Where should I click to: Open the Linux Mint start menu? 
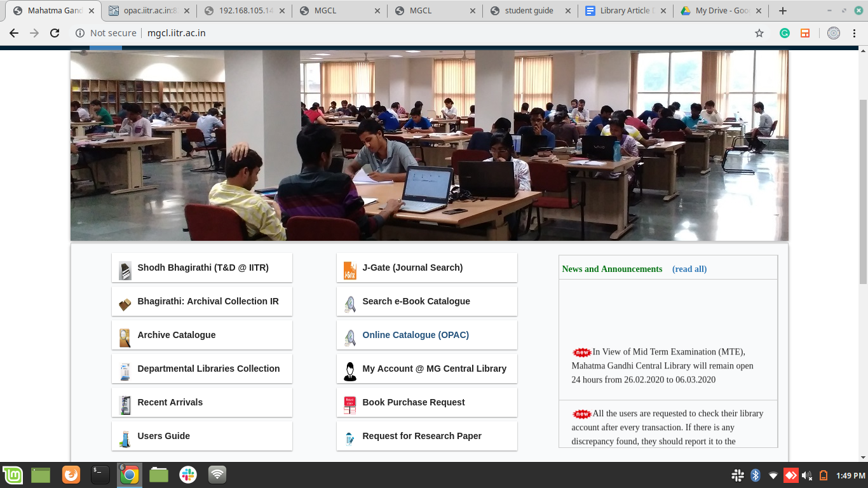pos(13,475)
